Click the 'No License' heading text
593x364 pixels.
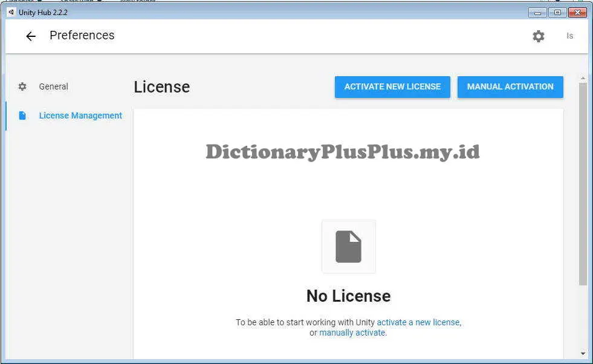348,296
